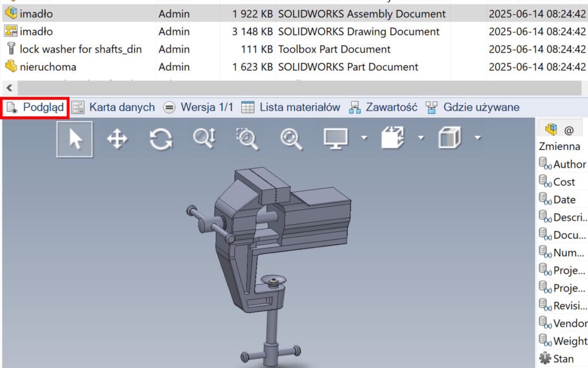Switch to the Karta danych tab
Screen dimensions: 588x368
click(114, 107)
